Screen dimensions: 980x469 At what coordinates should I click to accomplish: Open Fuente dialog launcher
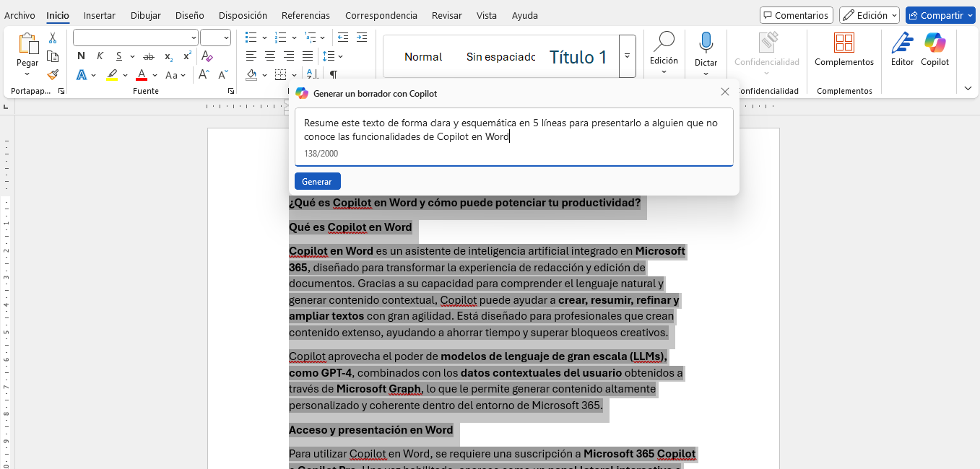(231, 92)
